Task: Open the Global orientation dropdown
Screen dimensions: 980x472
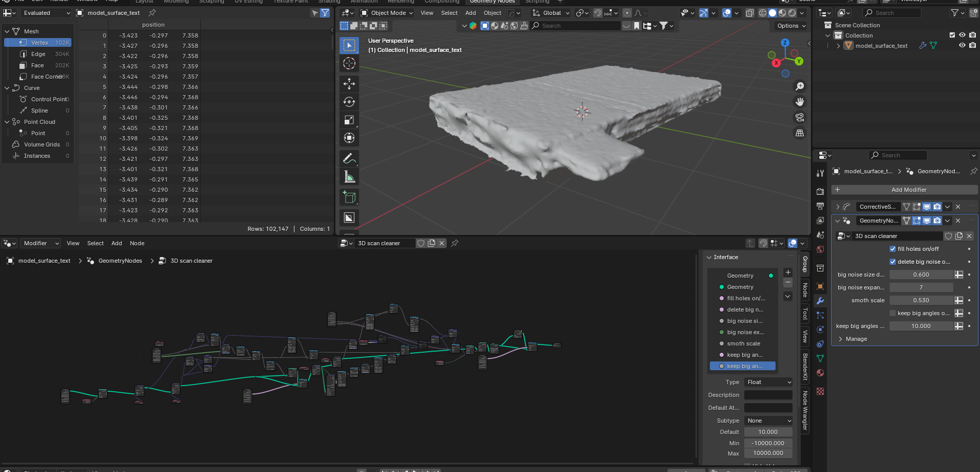Action: (551, 13)
